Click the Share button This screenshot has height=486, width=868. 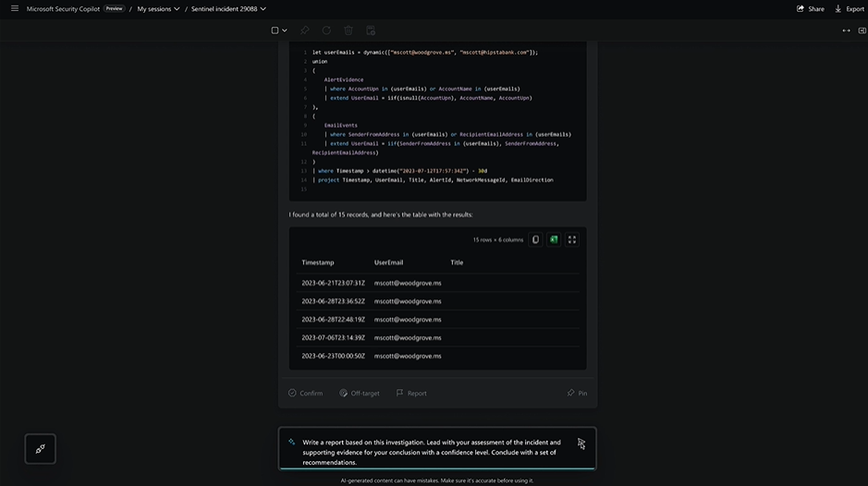pos(810,8)
